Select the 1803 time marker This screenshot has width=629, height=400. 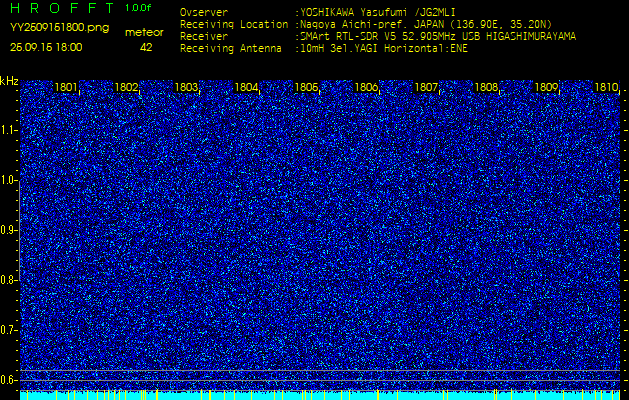coord(187,88)
